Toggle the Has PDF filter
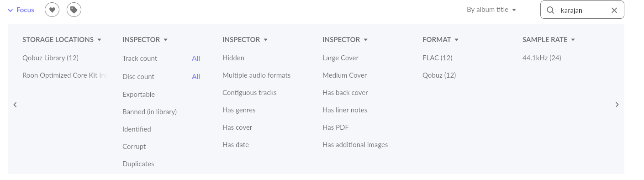644x180 pixels. click(336, 127)
